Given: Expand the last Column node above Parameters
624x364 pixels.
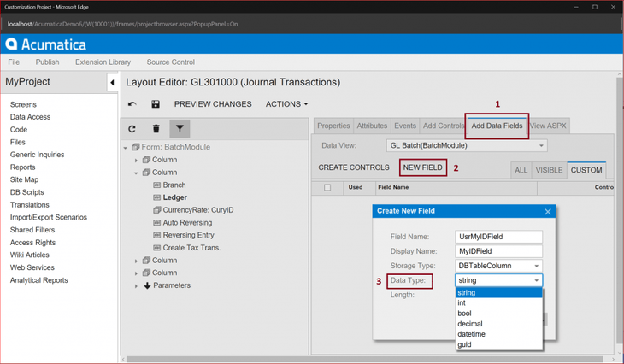Looking at the screenshot, I should point(136,273).
